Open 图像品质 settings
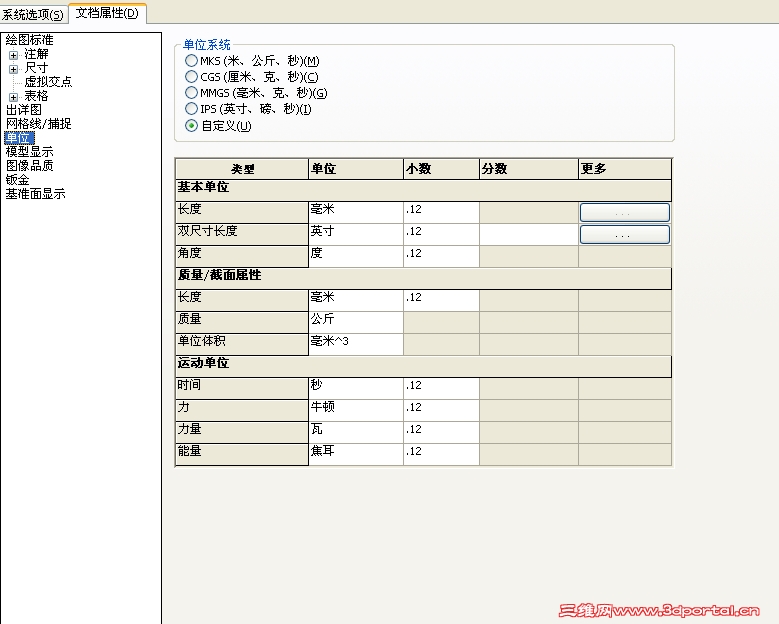The height and width of the screenshot is (624, 779). click(x=29, y=165)
